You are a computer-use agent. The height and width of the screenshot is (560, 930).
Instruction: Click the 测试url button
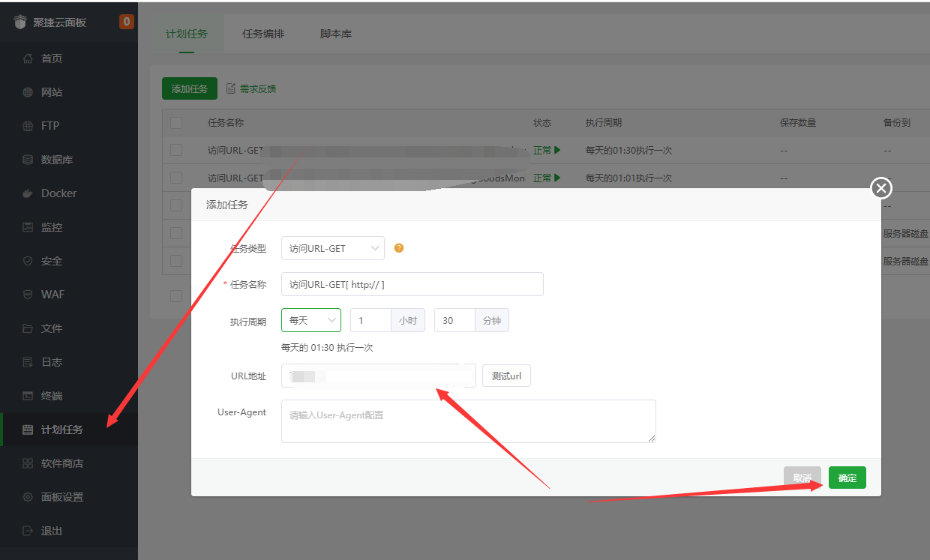click(506, 376)
